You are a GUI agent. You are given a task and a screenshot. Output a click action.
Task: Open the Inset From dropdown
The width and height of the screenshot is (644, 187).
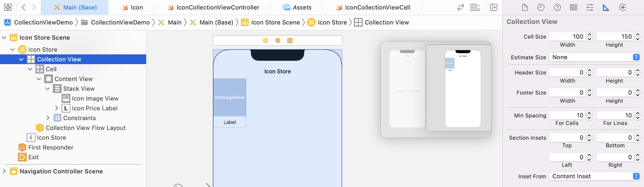pyautogui.click(x=594, y=176)
